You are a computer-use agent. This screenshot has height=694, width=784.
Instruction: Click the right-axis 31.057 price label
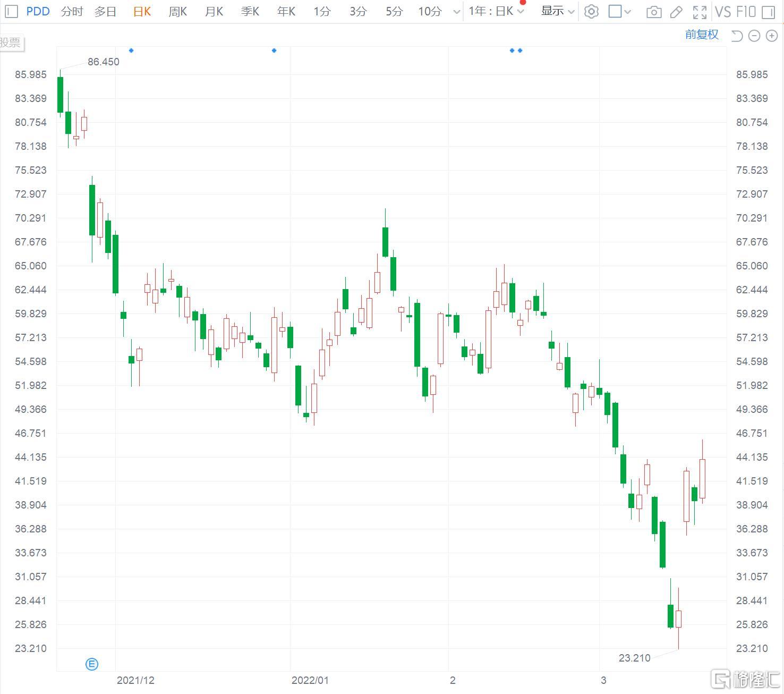click(x=752, y=577)
